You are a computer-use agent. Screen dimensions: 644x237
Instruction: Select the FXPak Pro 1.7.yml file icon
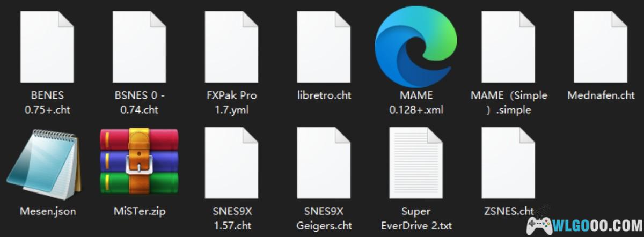(232, 47)
